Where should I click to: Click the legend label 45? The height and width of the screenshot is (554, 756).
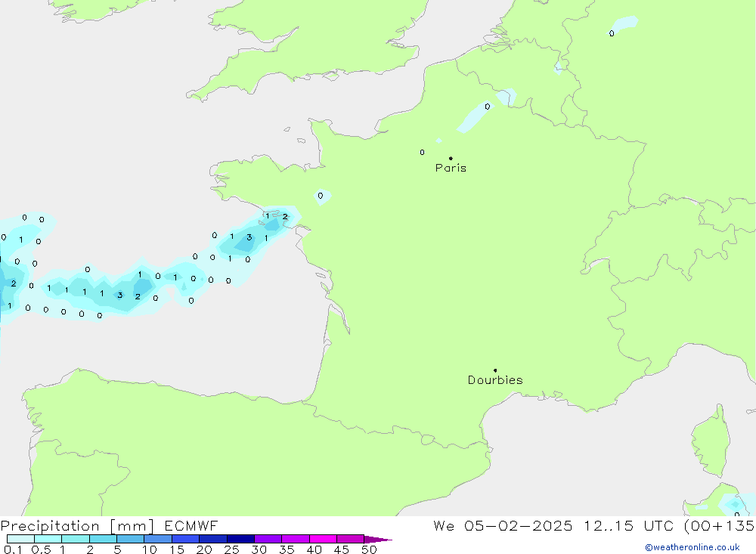pos(342,549)
